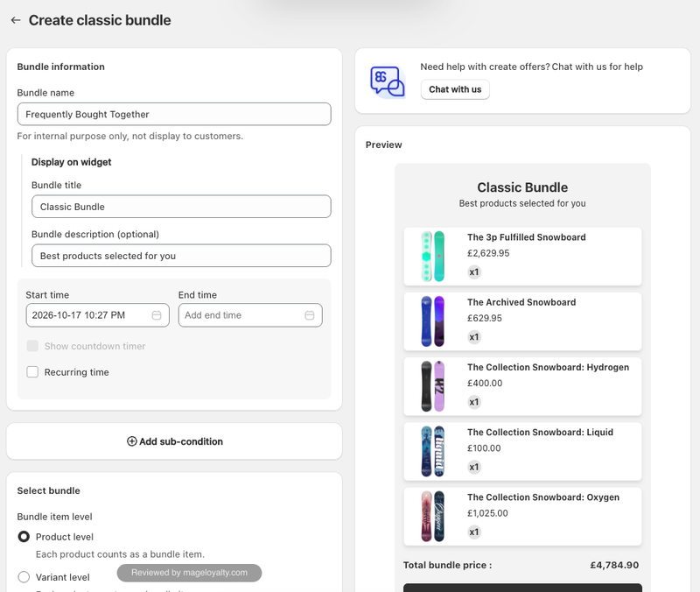The image size is (700, 592).
Task: Click the text 'The Archived Snowboard'
Action: point(521,302)
